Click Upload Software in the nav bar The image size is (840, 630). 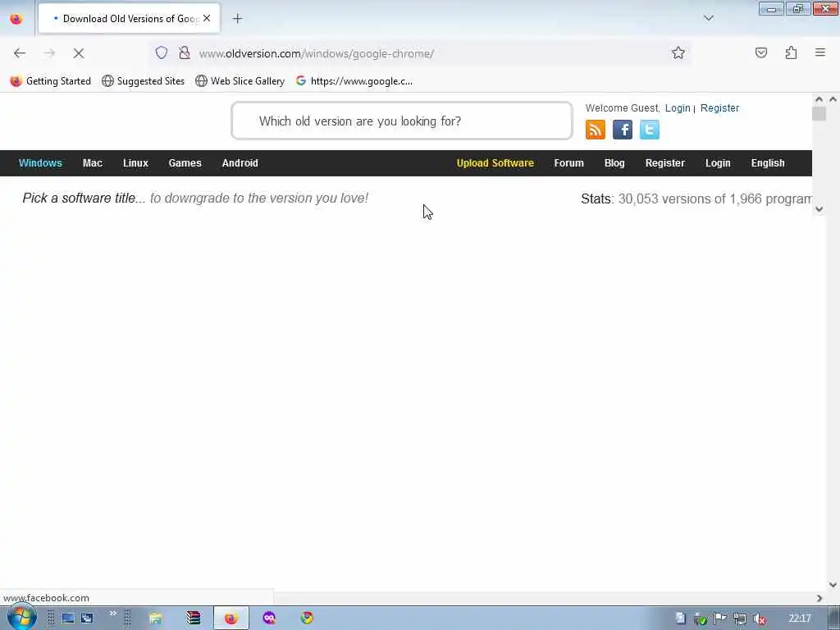[495, 163]
